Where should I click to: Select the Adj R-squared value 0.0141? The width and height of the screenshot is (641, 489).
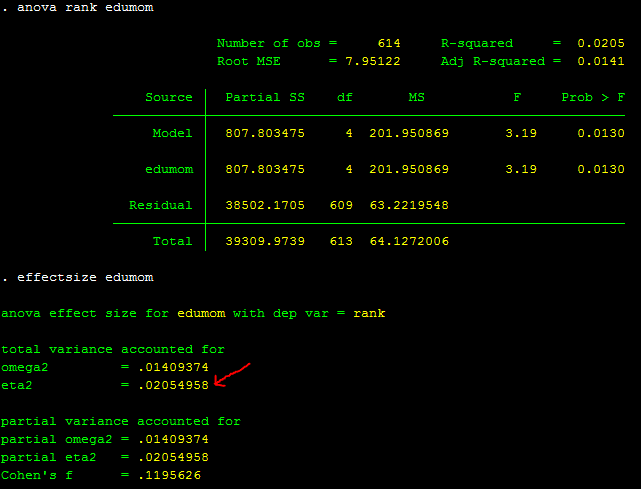[601, 61]
